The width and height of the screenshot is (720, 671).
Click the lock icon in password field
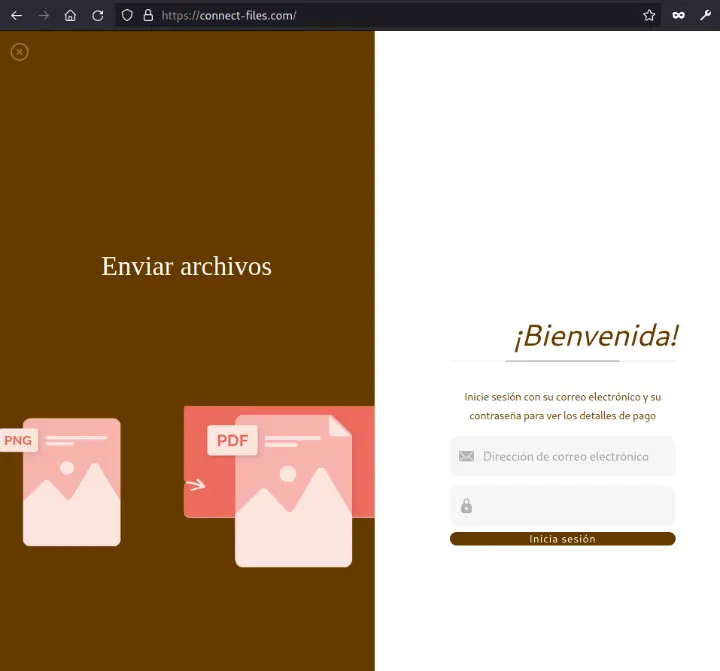466,506
